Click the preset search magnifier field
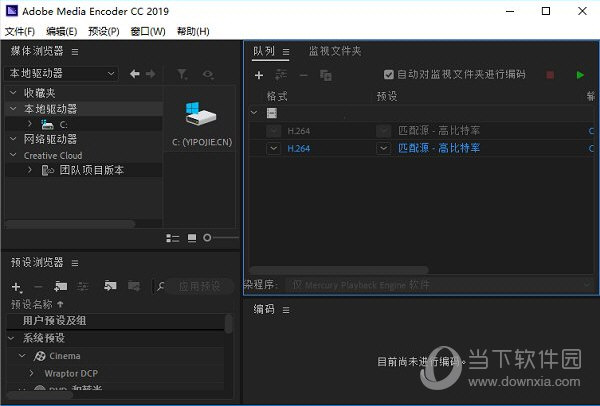 pyautogui.click(x=160, y=286)
